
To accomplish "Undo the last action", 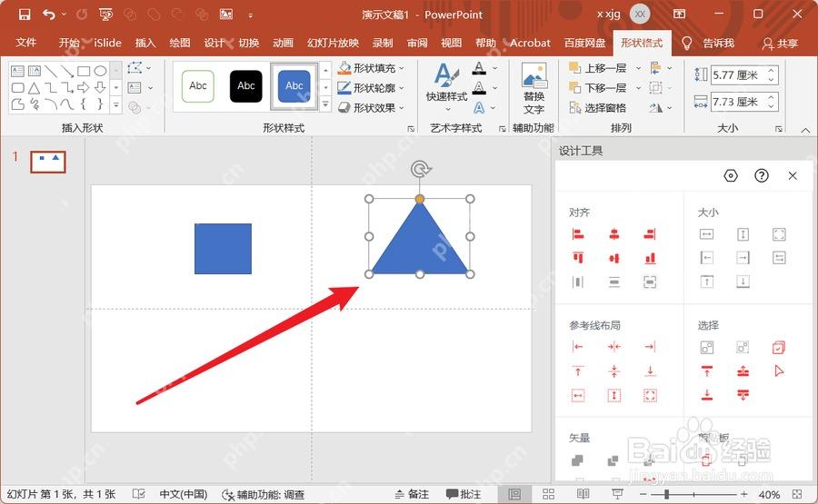I will click(x=49, y=15).
